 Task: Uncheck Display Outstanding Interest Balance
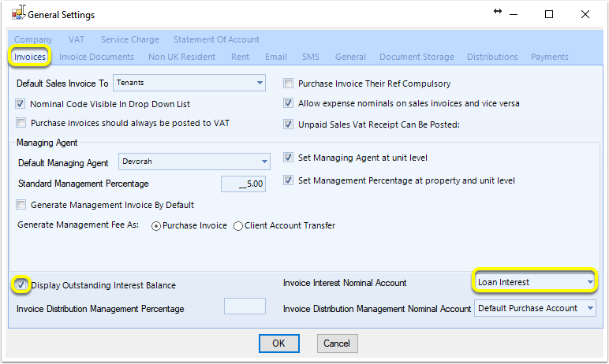21,285
